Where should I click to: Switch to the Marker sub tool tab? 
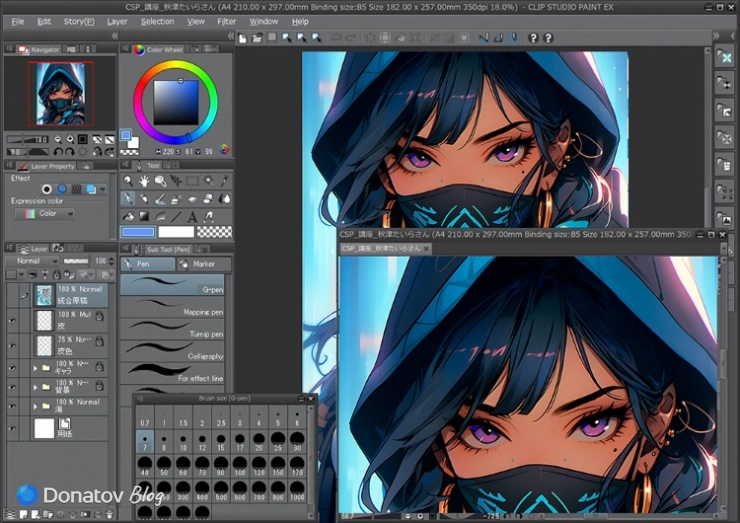pos(204,264)
